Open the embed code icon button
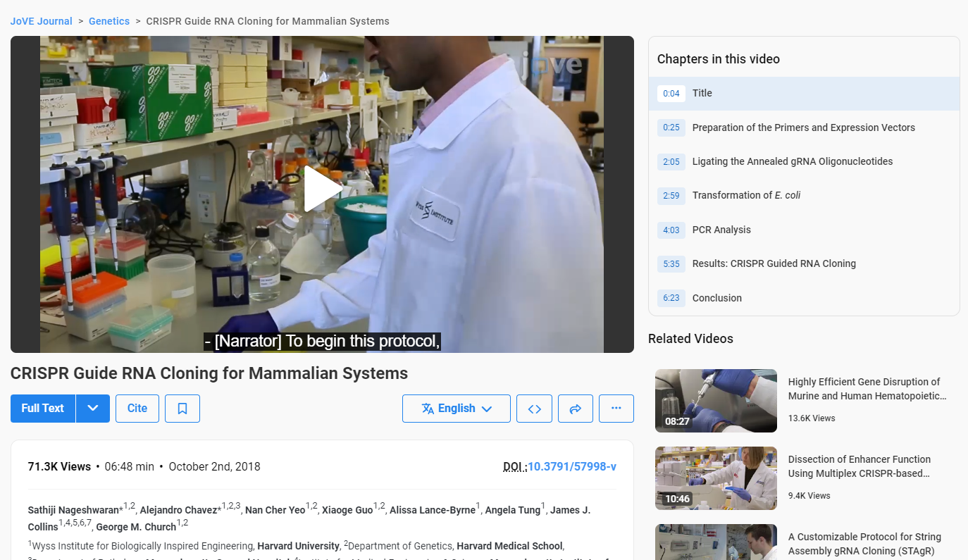Viewport: 968px width, 560px height. 534,409
